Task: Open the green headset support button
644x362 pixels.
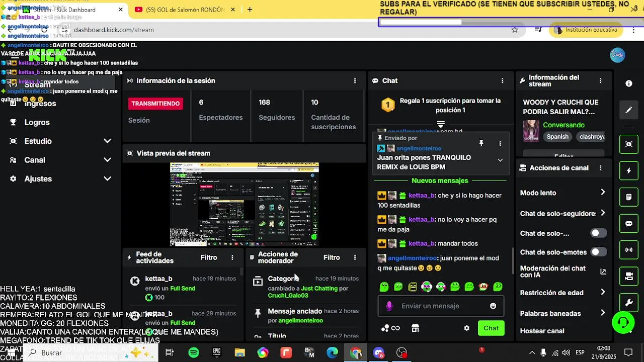Action: click(623, 322)
